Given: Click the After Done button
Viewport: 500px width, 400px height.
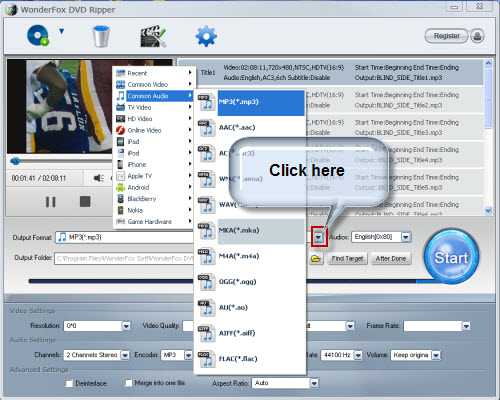Looking at the screenshot, I should [x=390, y=258].
